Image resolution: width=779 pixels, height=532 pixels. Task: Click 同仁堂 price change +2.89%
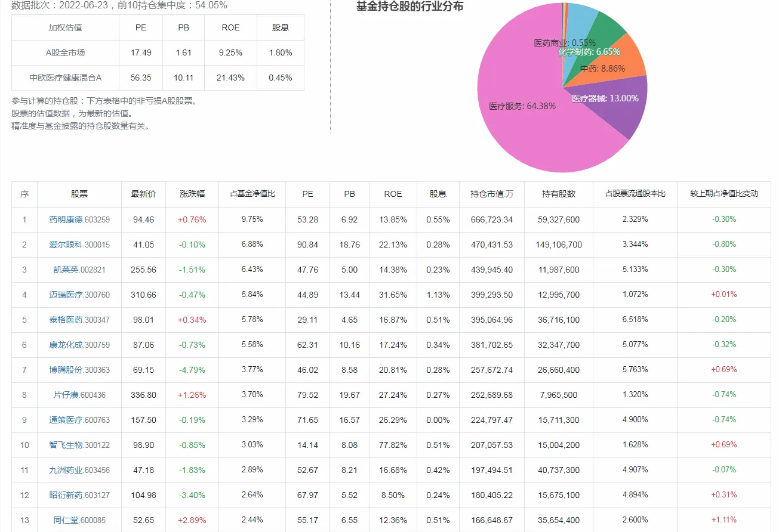click(192, 520)
